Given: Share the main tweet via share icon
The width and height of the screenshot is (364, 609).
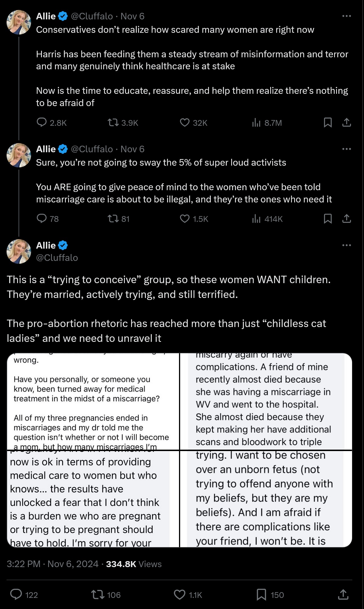Looking at the screenshot, I should [343, 595].
